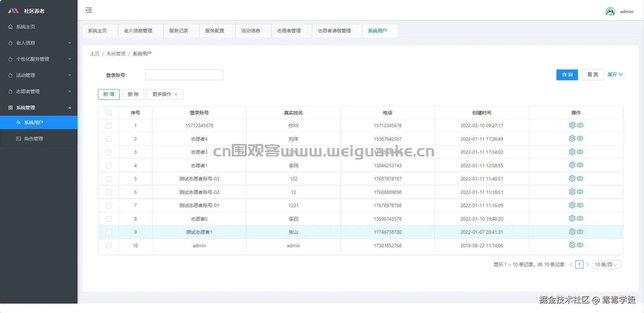This screenshot has height=313, width=644.
Task: Switch to the 服务配置 tab
Action: [x=217, y=31]
